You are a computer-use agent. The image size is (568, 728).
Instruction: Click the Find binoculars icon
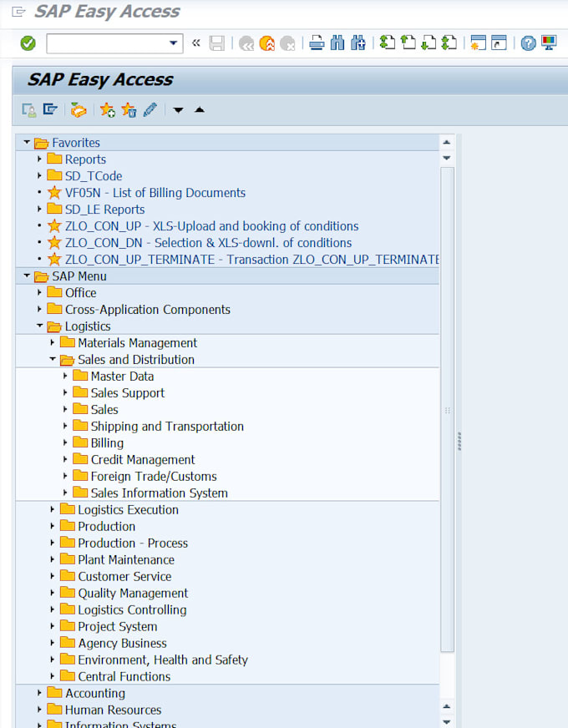pyautogui.click(x=337, y=43)
